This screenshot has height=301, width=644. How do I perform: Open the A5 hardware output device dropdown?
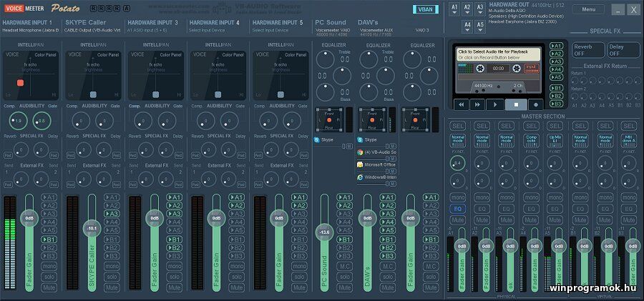point(481,26)
